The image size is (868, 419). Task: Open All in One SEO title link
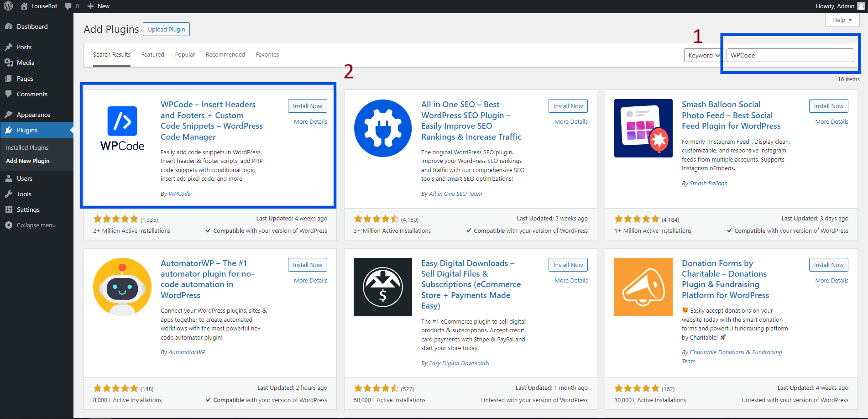(x=471, y=120)
